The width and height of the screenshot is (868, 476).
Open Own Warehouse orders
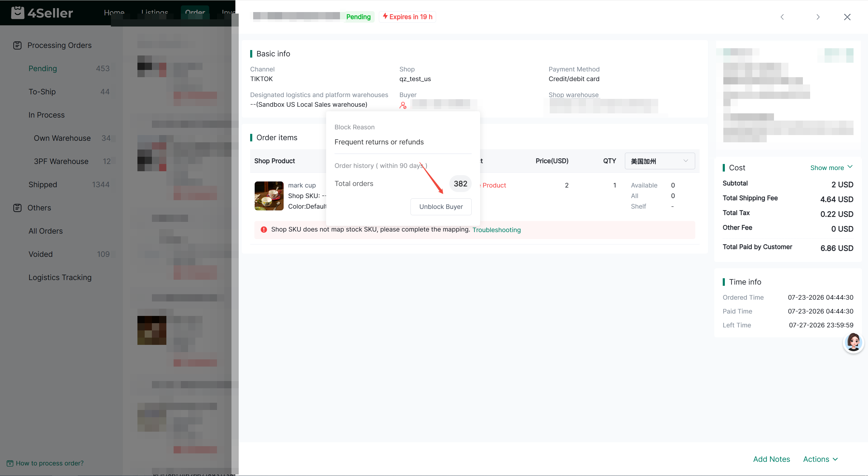tap(62, 138)
